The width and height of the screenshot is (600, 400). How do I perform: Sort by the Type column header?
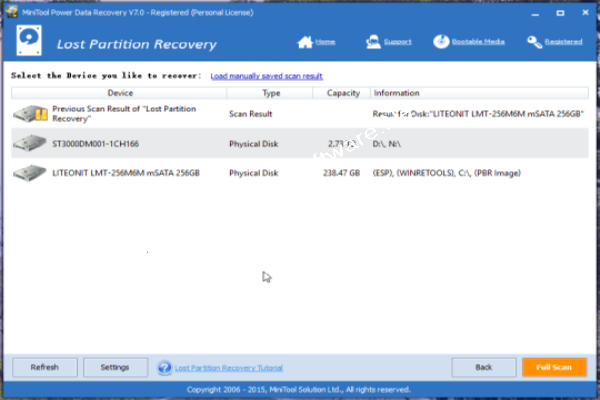pyautogui.click(x=270, y=93)
